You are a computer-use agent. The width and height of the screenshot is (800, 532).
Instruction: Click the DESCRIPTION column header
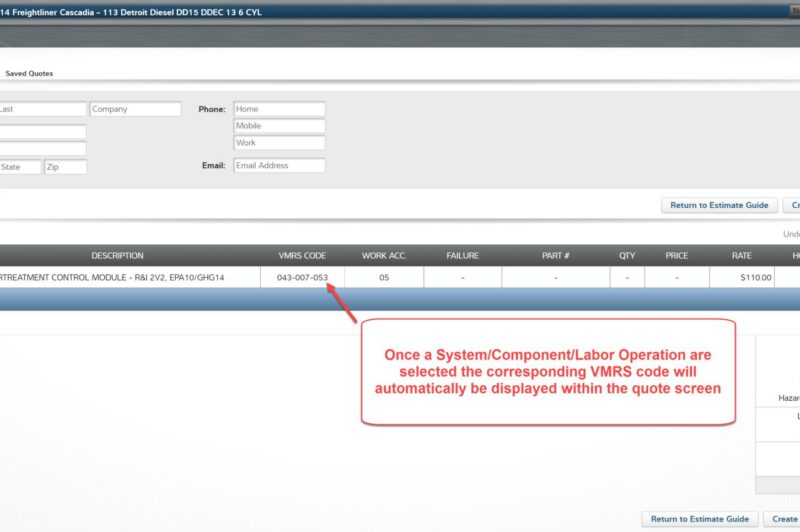pyautogui.click(x=118, y=256)
